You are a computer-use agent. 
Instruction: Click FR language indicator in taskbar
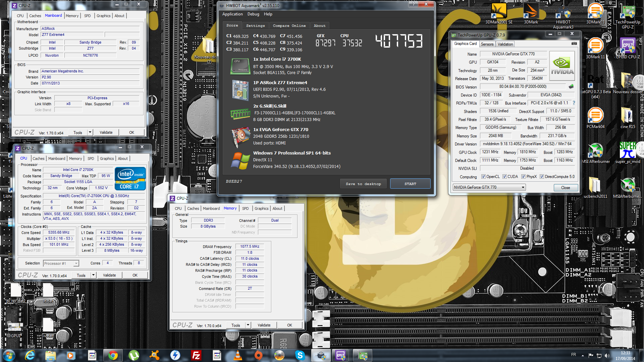click(x=574, y=355)
